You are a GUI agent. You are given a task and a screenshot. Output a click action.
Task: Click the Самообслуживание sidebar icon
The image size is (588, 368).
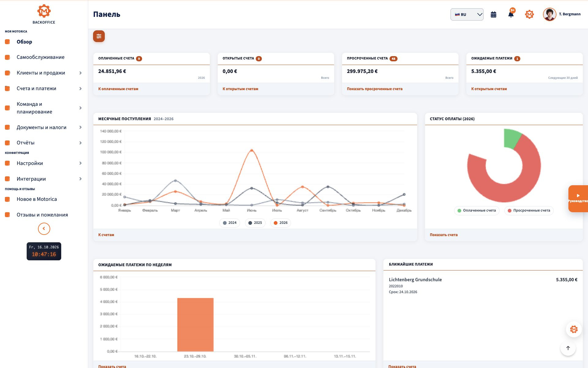[x=7, y=57]
